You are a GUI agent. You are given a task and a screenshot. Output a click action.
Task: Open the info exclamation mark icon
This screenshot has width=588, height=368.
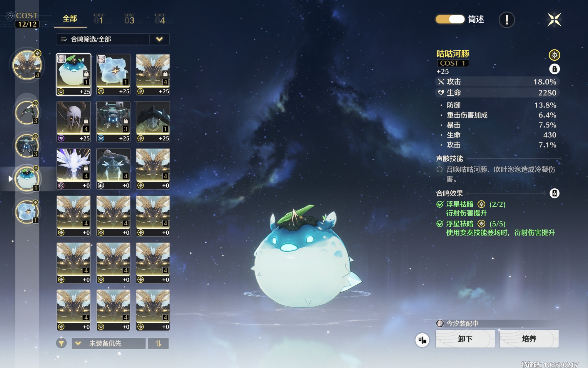[507, 20]
